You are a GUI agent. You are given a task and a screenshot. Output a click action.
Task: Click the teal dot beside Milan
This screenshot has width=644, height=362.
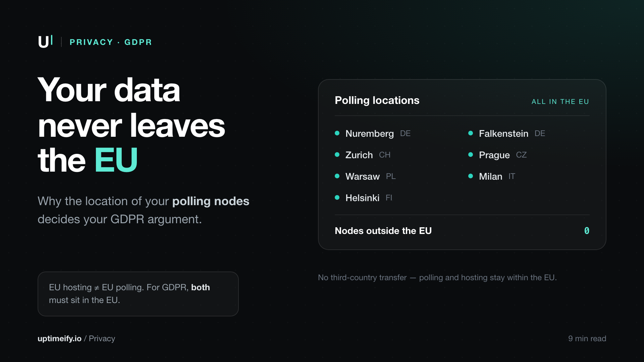pos(471,176)
